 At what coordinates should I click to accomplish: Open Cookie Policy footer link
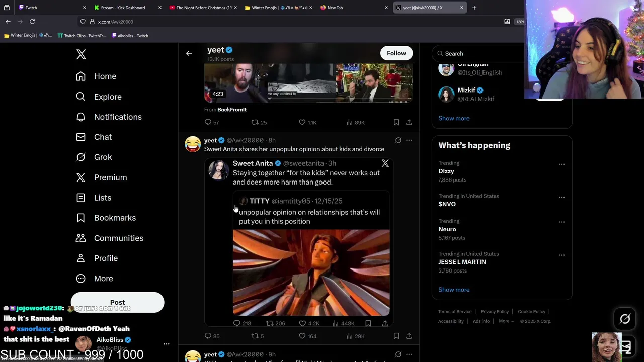(x=531, y=312)
